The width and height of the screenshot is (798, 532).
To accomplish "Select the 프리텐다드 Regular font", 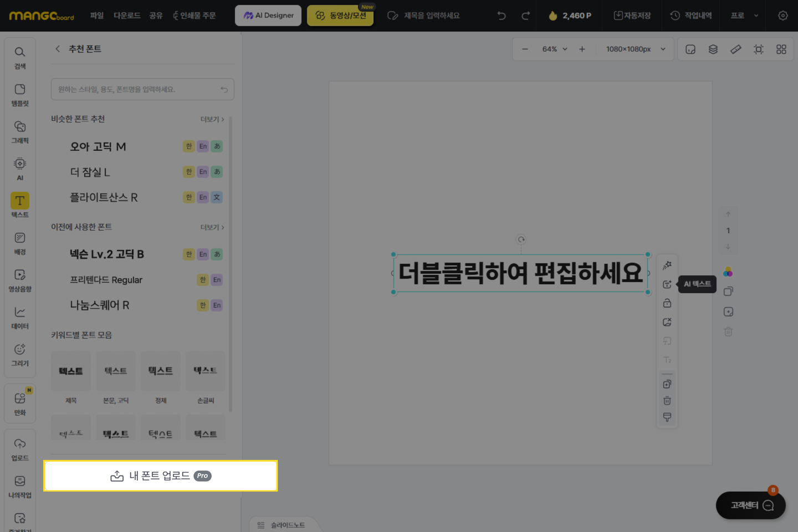I will 106,280.
